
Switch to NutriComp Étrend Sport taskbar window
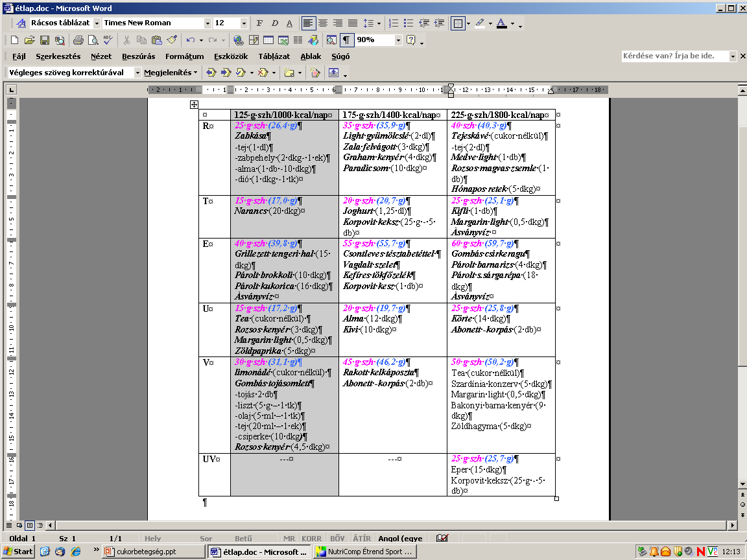(365, 552)
